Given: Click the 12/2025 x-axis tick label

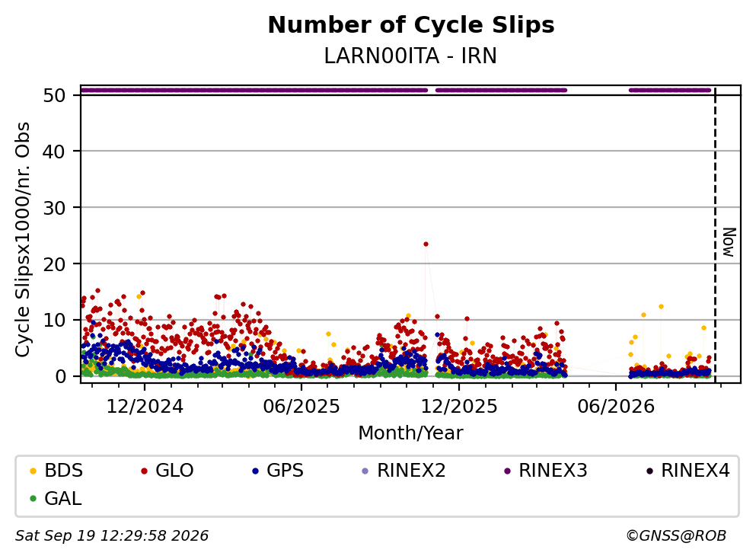Looking at the screenshot, I should [459, 407].
